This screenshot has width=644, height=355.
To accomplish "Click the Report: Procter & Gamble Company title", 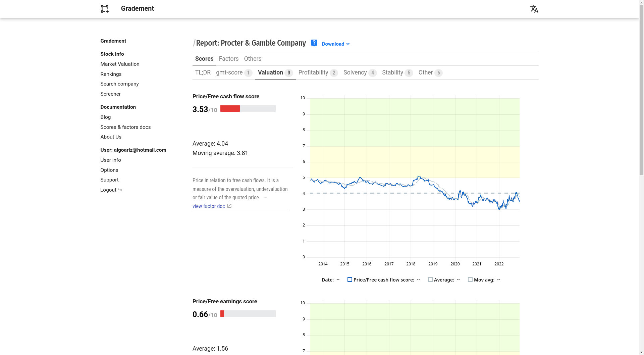I will (x=251, y=43).
